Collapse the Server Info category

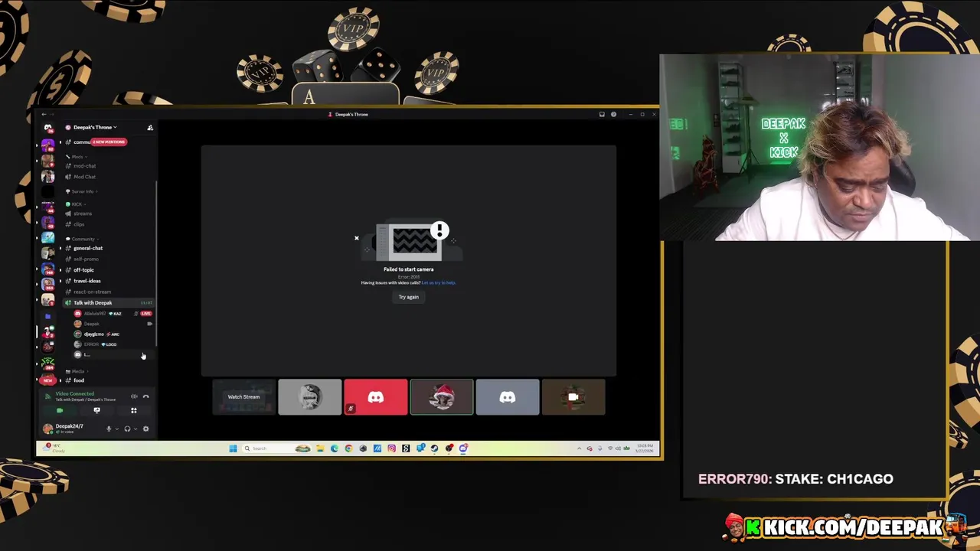[80, 191]
